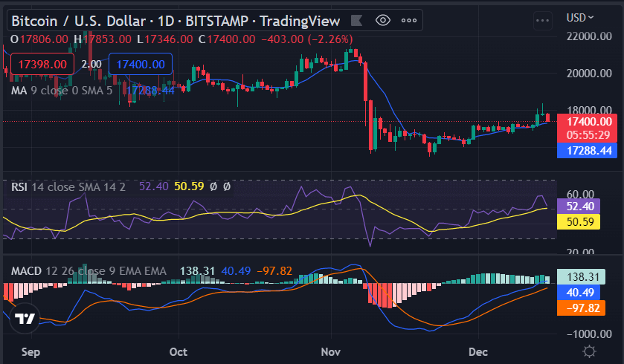This screenshot has width=624, height=364.
Task: Click the 2.00 spread value
Action: pyautogui.click(x=91, y=65)
